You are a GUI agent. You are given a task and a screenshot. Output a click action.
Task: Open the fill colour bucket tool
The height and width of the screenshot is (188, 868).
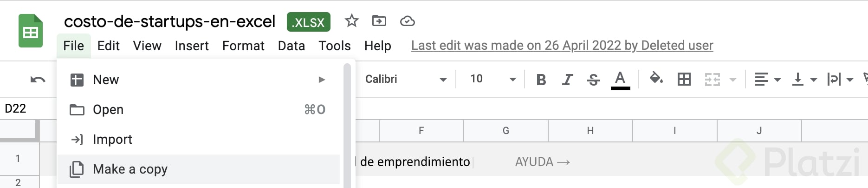(656, 79)
